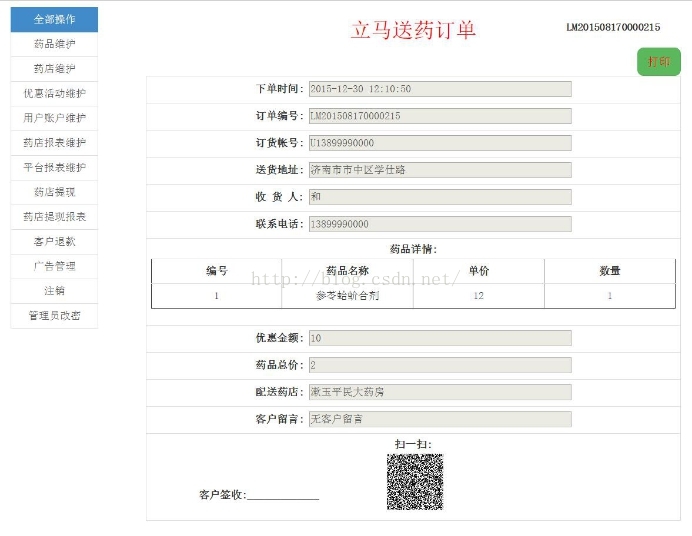Open 广告管理 sidebar item

pos(54,266)
